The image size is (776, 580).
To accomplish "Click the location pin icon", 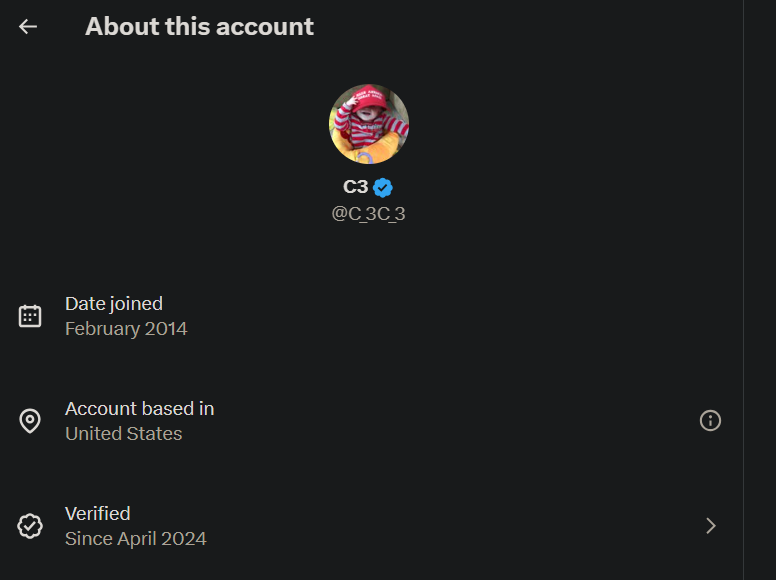I will click(30, 421).
